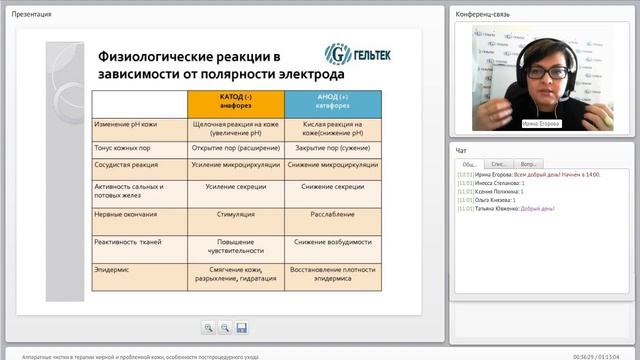Open the first chat tab 'Общ...'

click(x=469, y=164)
